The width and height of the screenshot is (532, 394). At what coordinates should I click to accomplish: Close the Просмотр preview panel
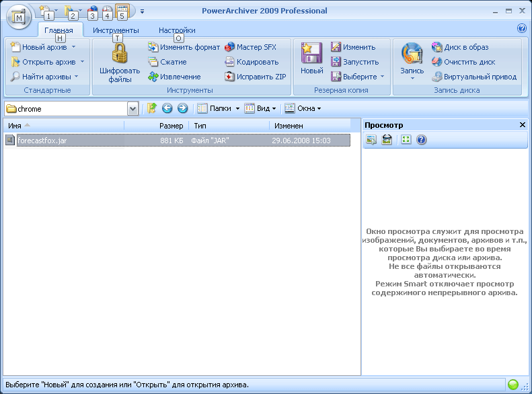(x=523, y=125)
